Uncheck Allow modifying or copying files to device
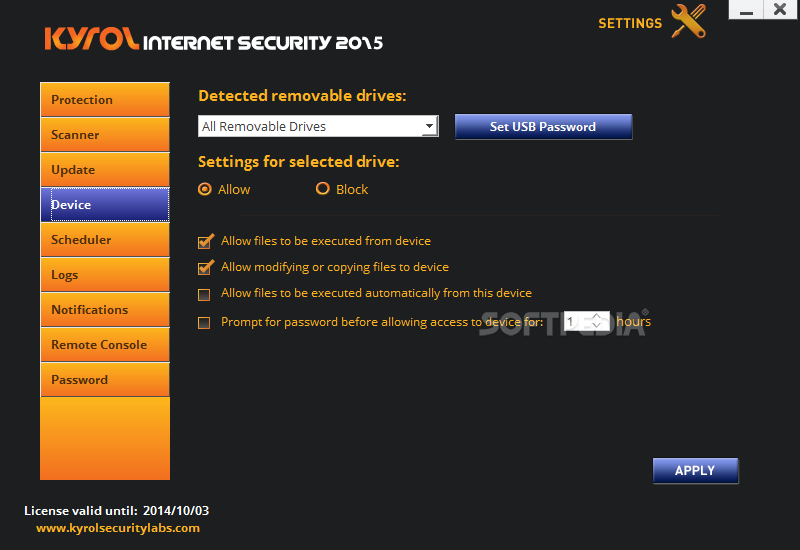Screen dimensions: 800x550 [205, 267]
